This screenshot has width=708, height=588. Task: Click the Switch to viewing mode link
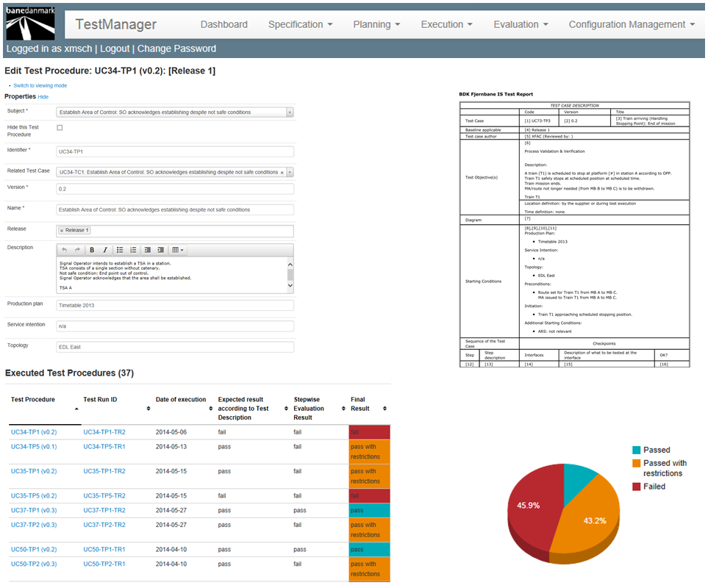click(x=40, y=86)
